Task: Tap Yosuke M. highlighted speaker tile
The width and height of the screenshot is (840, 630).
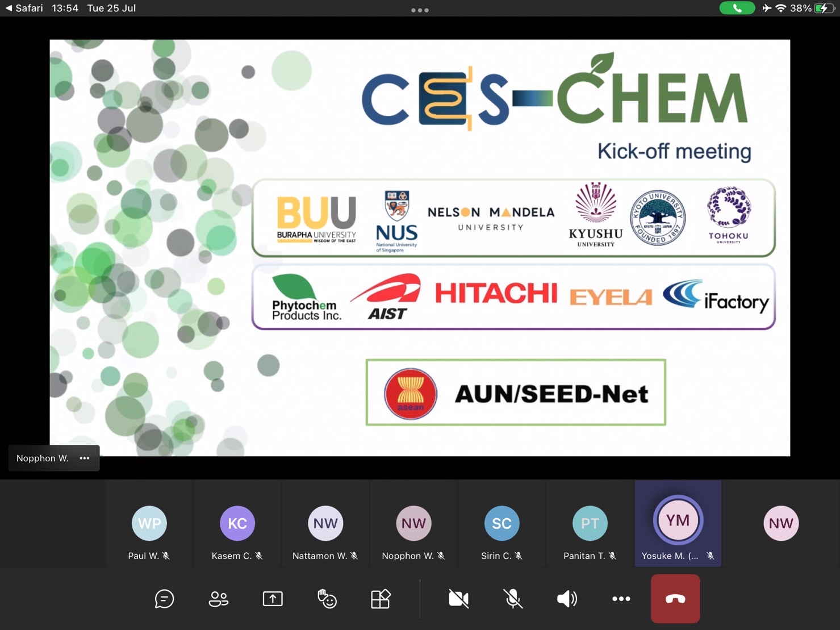Action: pyautogui.click(x=678, y=524)
